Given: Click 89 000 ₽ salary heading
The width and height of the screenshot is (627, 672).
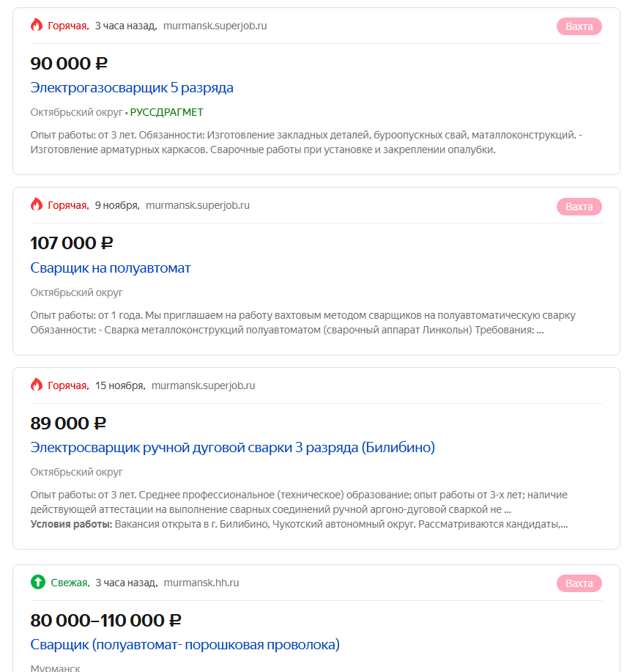Looking at the screenshot, I should [68, 424].
